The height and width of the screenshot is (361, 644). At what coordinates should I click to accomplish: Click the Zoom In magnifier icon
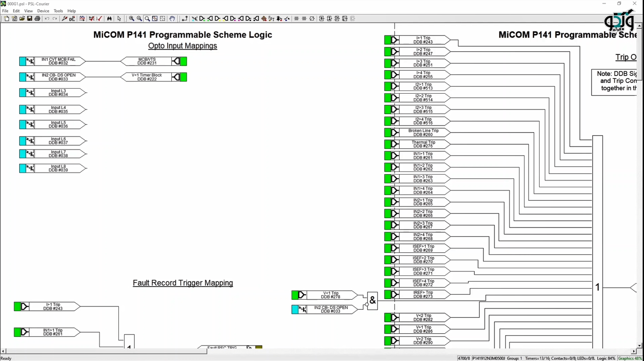[131, 18]
